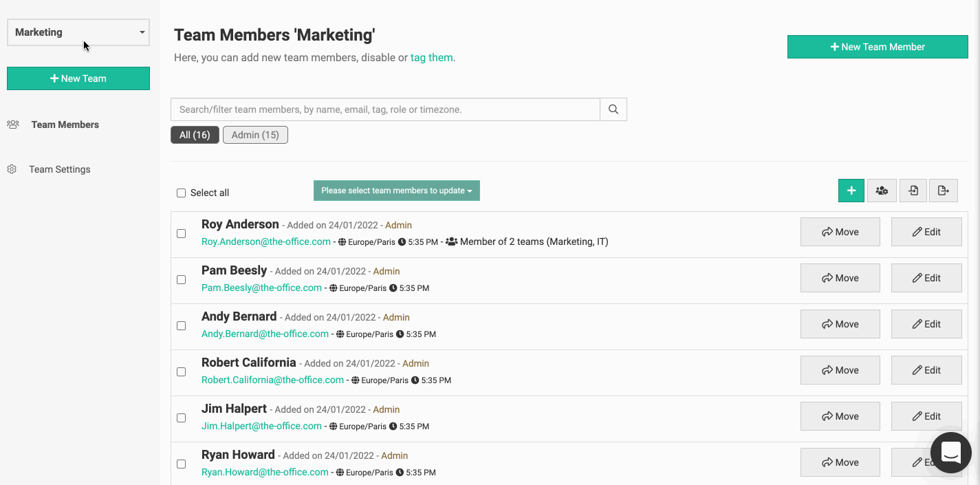The height and width of the screenshot is (485, 980).
Task: Click the search magnifier icon
Action: point(613,109)
